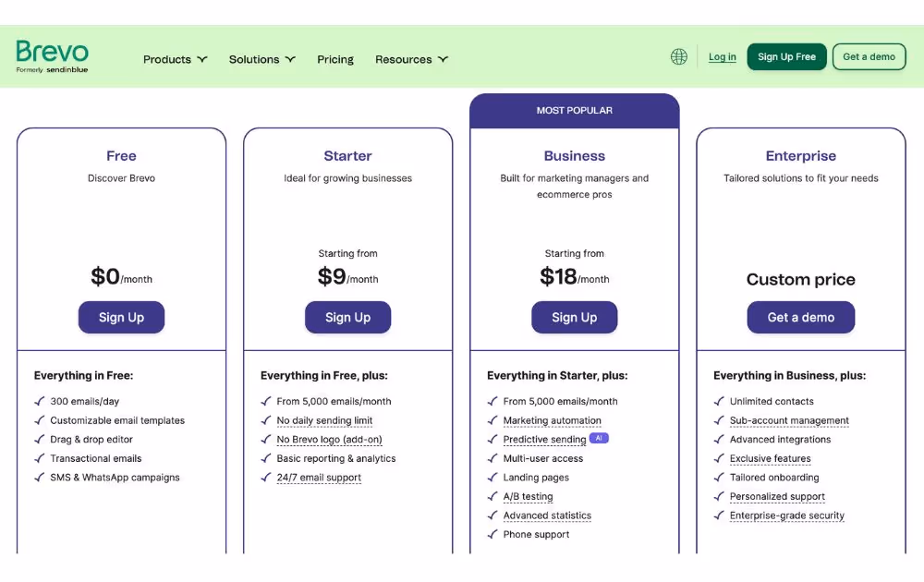Screen dimensions: 924x582
Task: Click checkmark next to Marketing automation
Action: pos(492,420)
